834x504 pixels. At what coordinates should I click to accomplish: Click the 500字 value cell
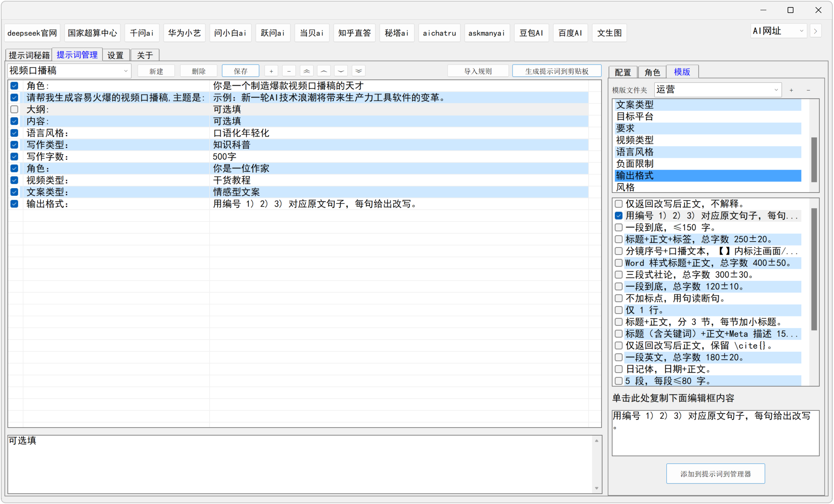[399, 157]
